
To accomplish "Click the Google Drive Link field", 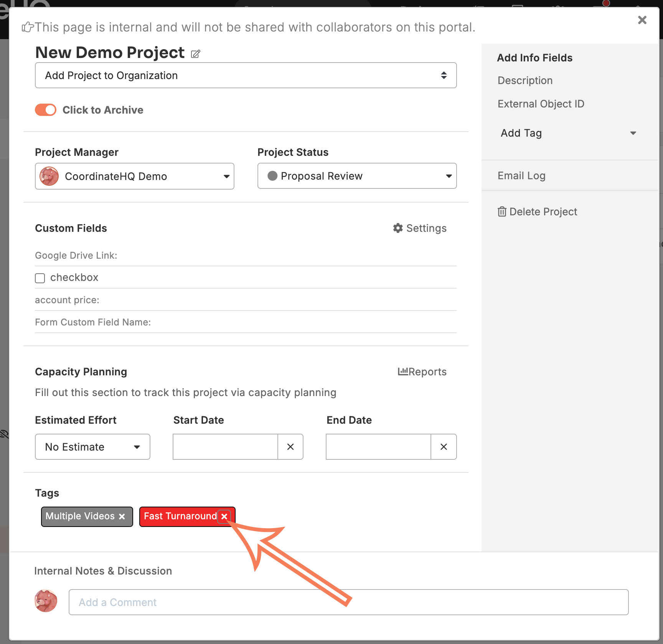I will pos(246,255).
